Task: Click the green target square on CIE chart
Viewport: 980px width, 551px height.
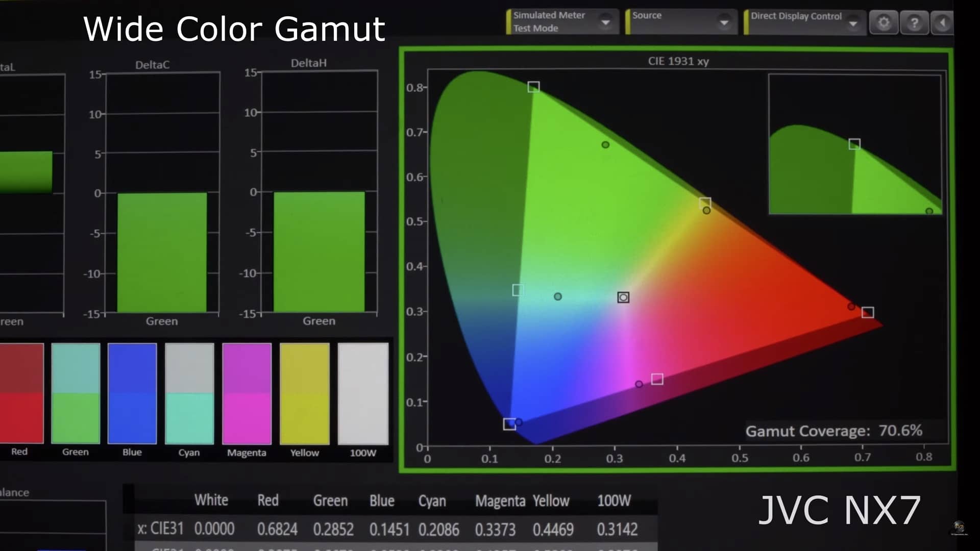Action: 533,87
